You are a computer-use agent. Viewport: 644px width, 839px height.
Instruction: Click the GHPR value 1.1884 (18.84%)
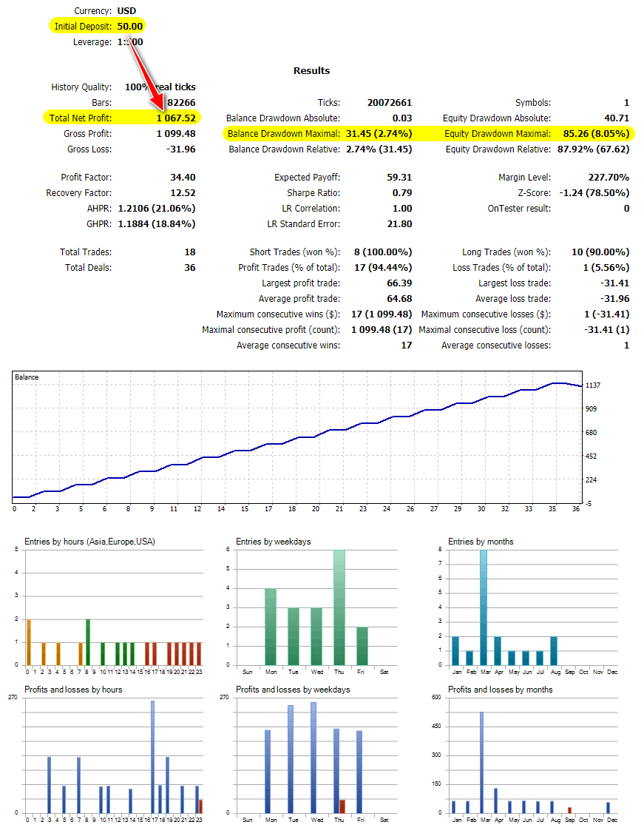(x=157, y=223)
